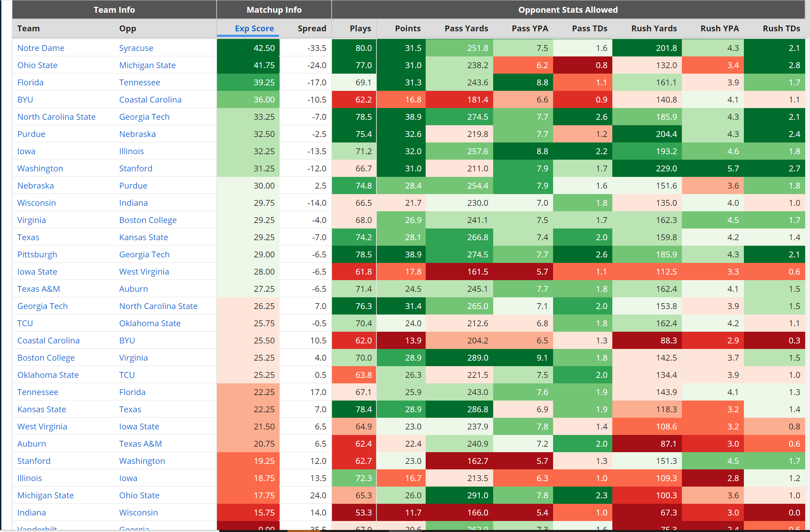Open West Virginia in the Opp column
This screenshot has width=810, height=532.
(x=144, y=272)
